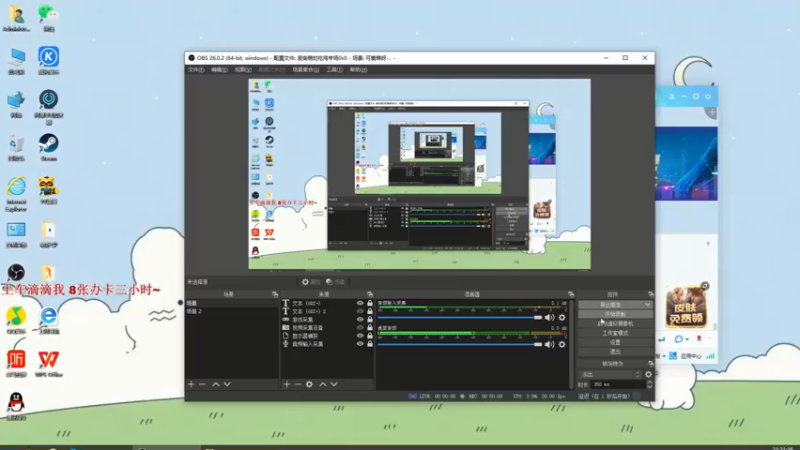The height and width of the screenshot is (450, 800).
Task: Toggle visibility of video capture device source
Action: [360, 328]
